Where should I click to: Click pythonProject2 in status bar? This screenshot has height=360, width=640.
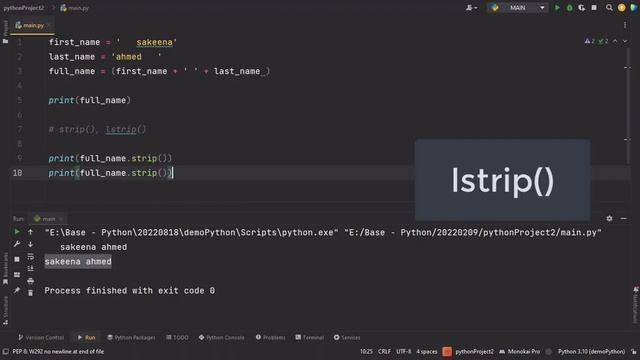coord(474,351)
